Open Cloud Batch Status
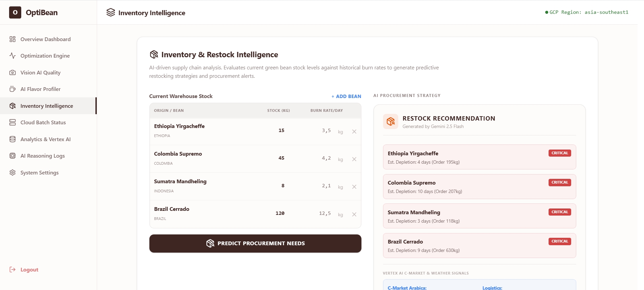 click(x=48, y=122)
